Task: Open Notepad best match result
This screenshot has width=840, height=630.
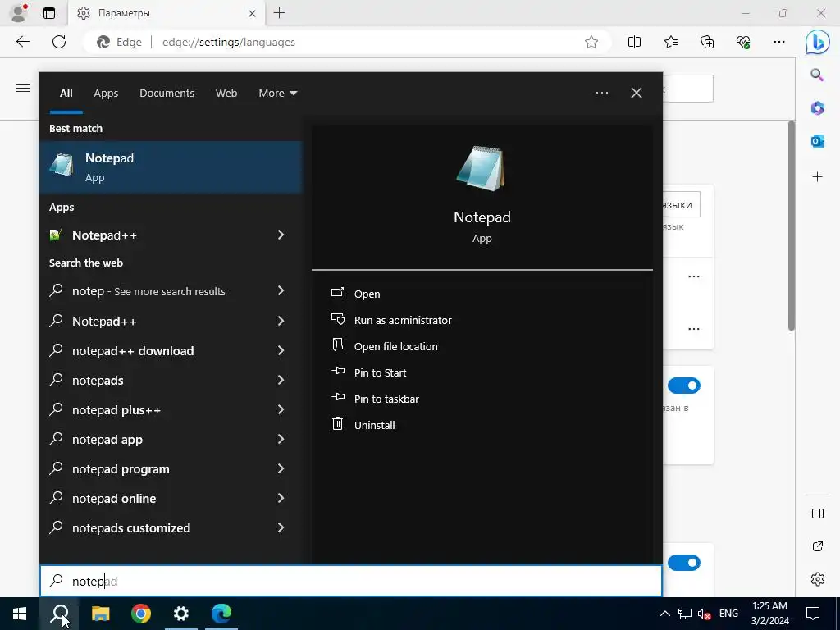Action: [x=171, y=167]
